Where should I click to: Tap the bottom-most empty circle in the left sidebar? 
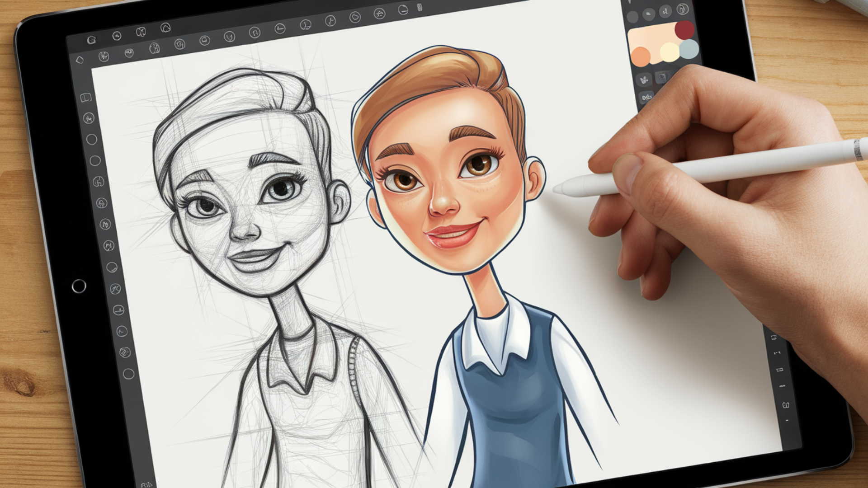pyautogui.click(x=129, y=374)
